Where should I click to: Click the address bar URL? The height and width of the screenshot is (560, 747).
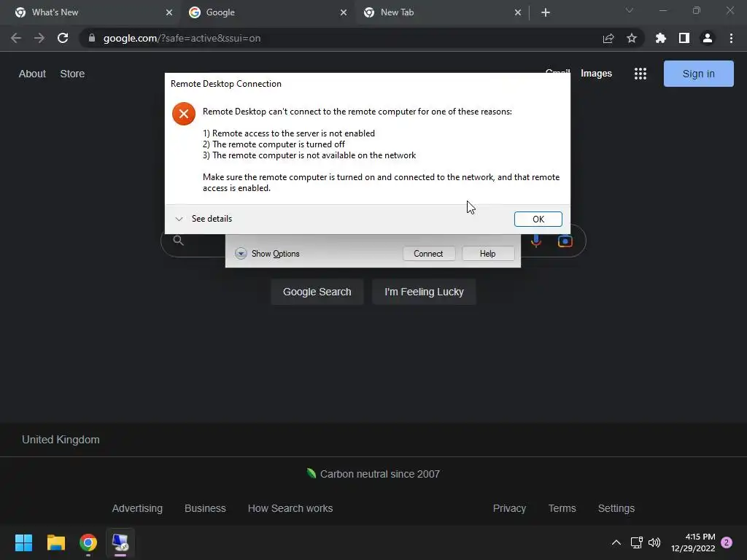[182, 38]
